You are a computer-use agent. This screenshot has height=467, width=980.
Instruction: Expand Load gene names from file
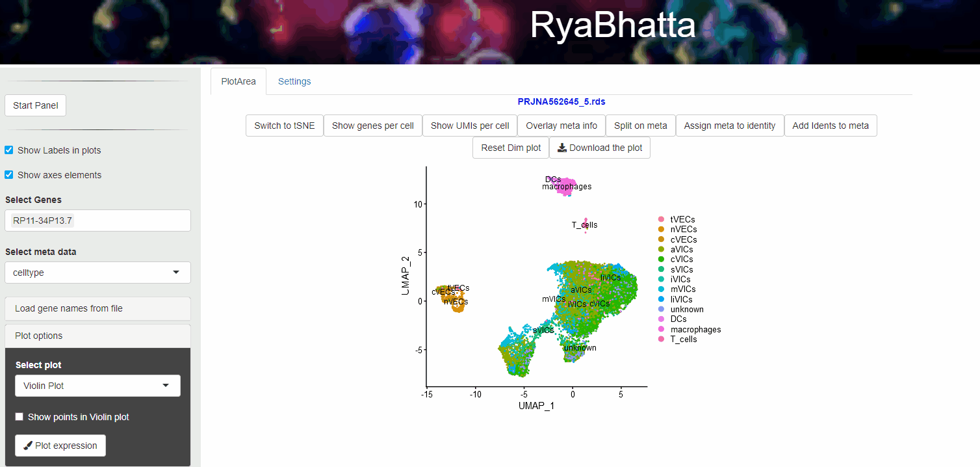click(x=97, y=308)
